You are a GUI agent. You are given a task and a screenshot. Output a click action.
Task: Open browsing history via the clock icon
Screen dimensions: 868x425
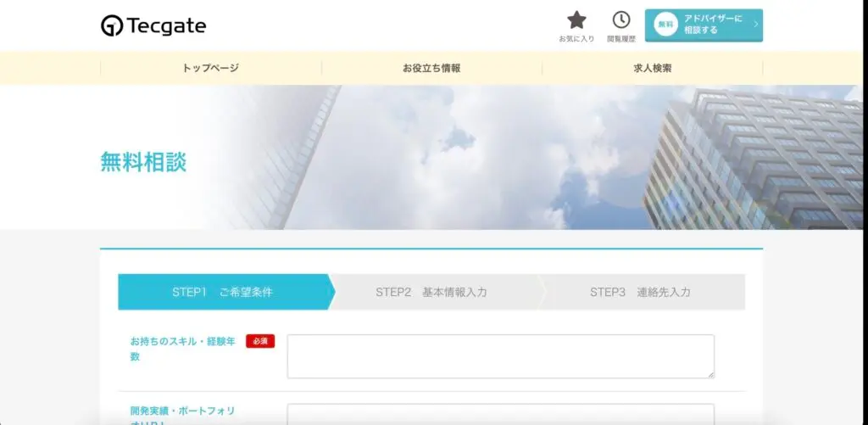[621, 20]
